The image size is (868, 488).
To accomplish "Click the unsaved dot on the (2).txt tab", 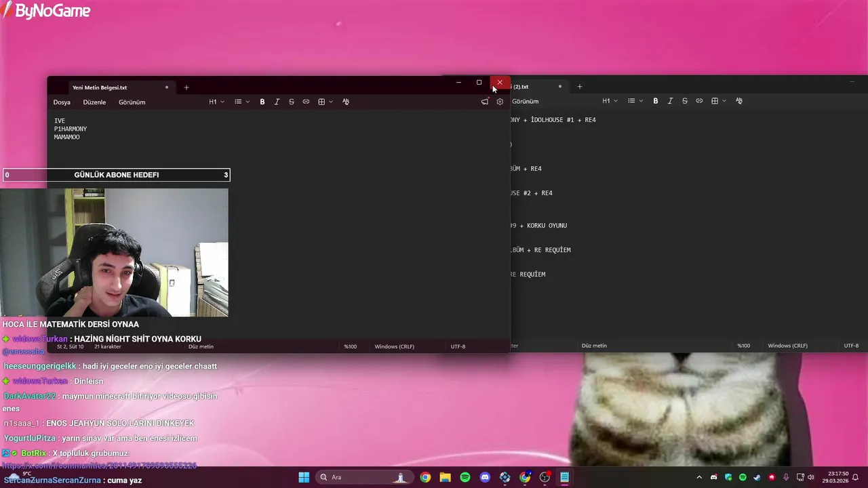I will (x=560, y=87).
